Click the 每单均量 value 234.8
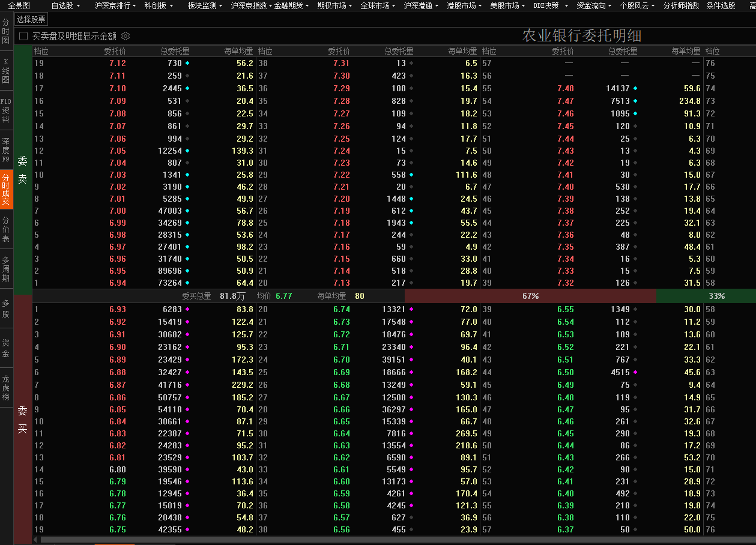Viewport: 756px width, 545px height. (690, 101)
